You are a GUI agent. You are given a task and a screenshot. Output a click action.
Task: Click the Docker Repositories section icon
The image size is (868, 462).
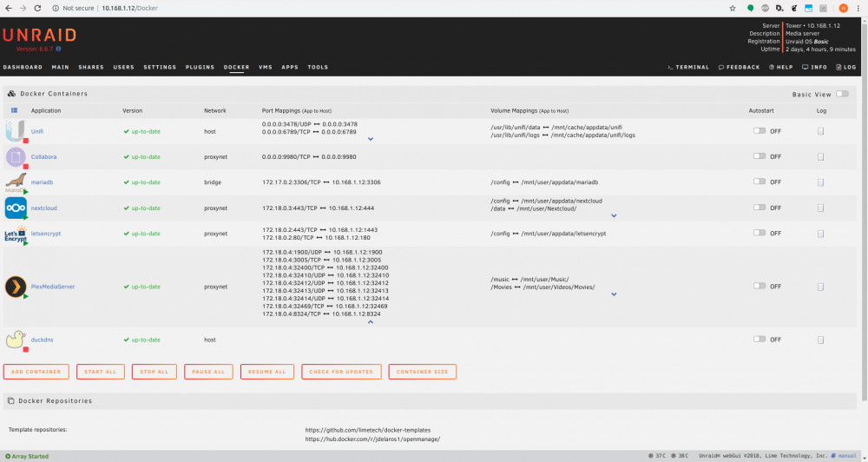point(10,400)
